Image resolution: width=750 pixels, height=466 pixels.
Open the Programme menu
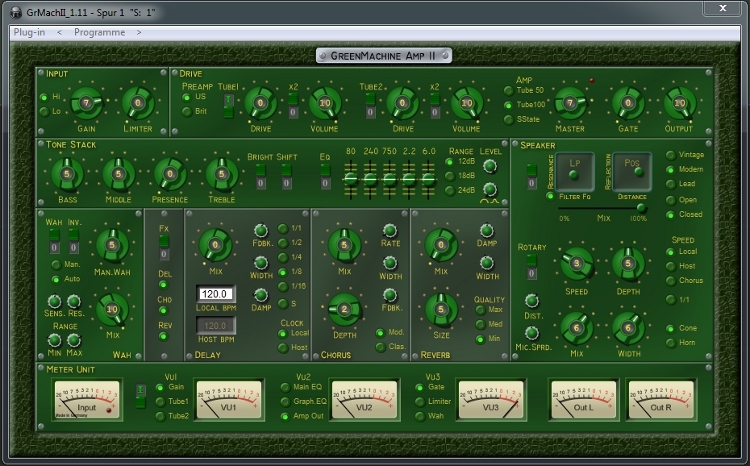[x=99, y=32]
